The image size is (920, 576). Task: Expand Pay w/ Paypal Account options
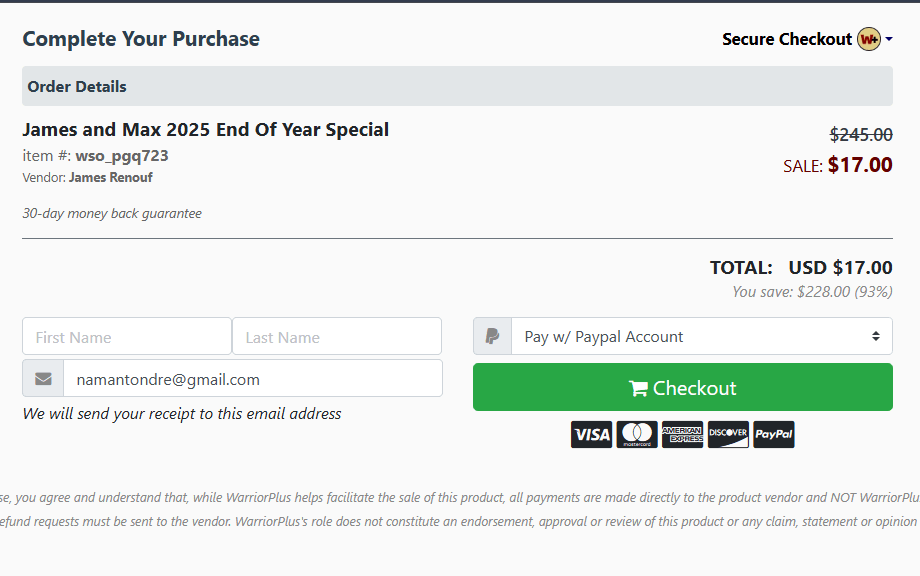click(x=878, y=335)
